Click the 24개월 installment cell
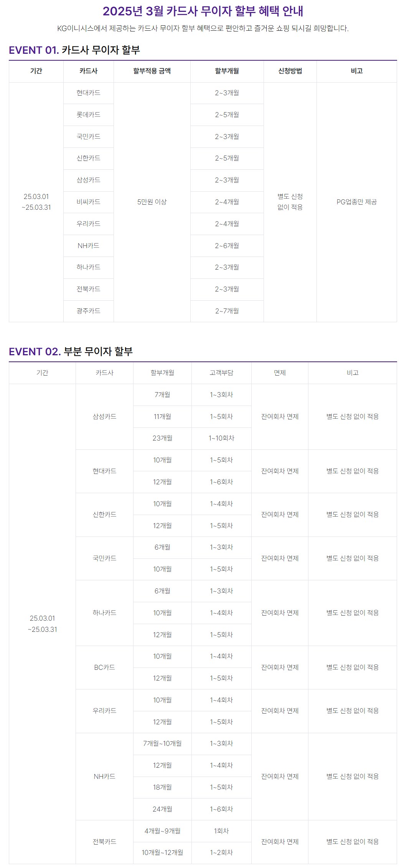399x868 pixels. [x=162, y=809]
